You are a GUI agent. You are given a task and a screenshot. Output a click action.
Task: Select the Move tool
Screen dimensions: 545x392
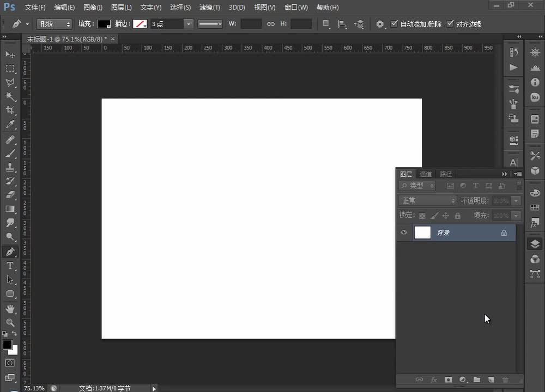[x=10, y=54]
